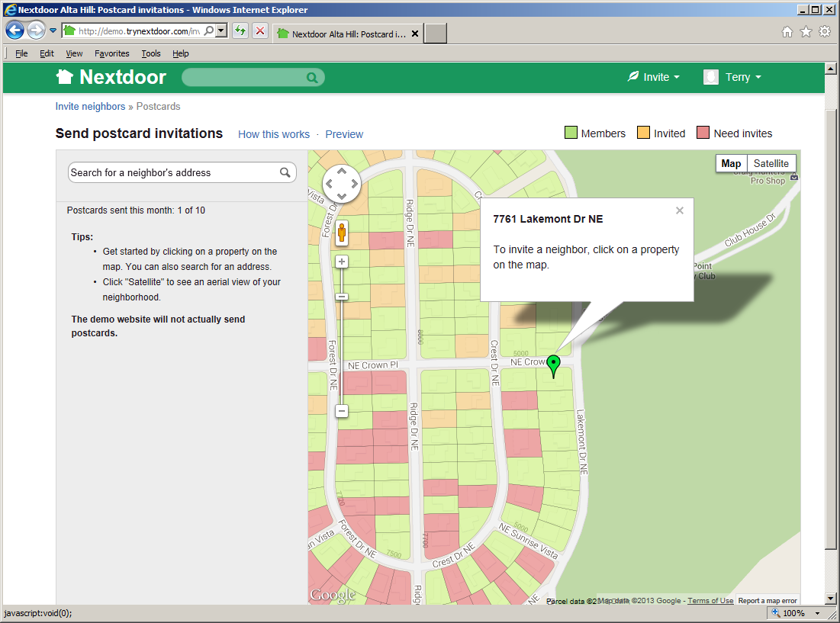This screenshot has width=840, height=623.
Task: Click the map pan compass control
Action: [x=341, y=183]
